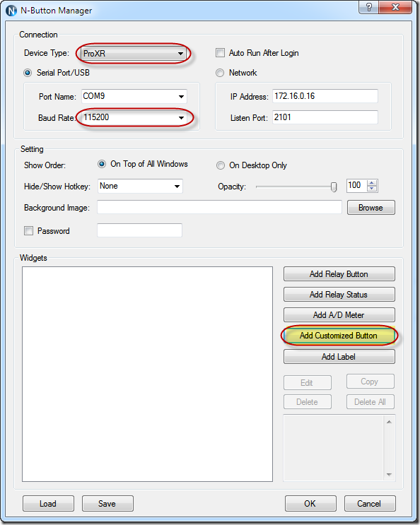Click the Save button
Viewport: 420px width, 525px height.
point(107,504)
